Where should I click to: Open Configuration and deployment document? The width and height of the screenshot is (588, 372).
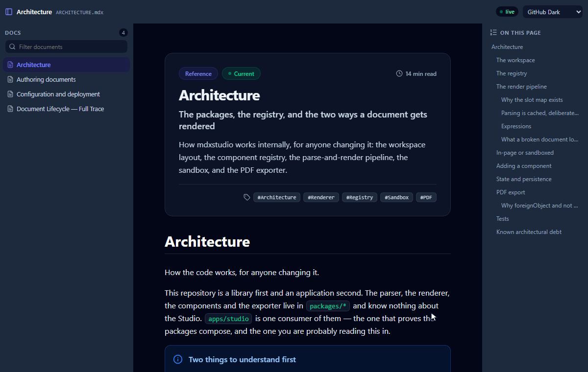[67, 94]
